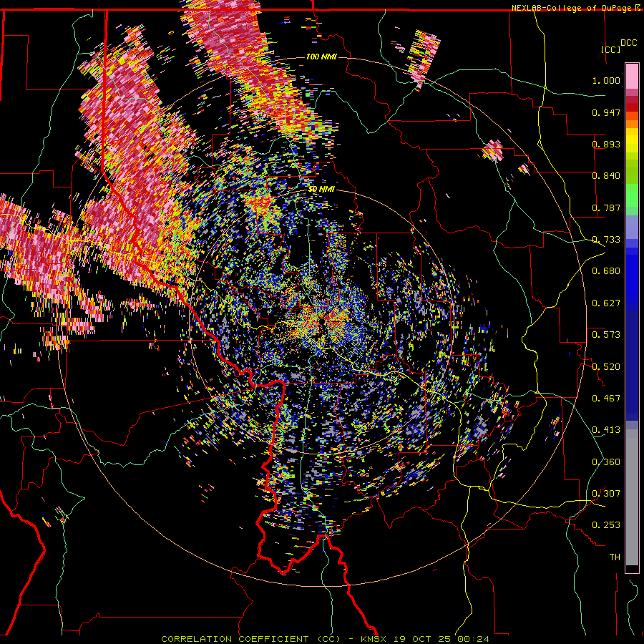Image resolution: width=644 pixels, height=644 pixels.
Task: Select the 0.413 legend value
Action: pyautogui.click(x=606, y=430)
